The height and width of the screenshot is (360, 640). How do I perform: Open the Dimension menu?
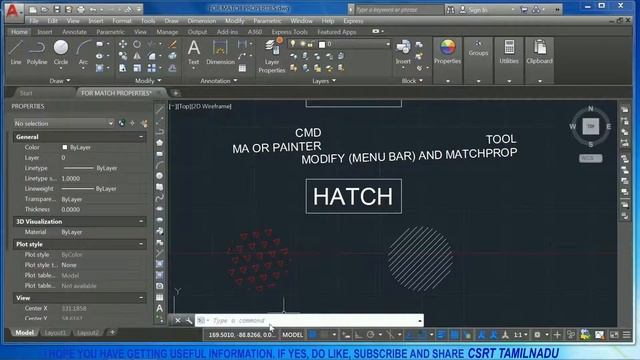(202, 21)
